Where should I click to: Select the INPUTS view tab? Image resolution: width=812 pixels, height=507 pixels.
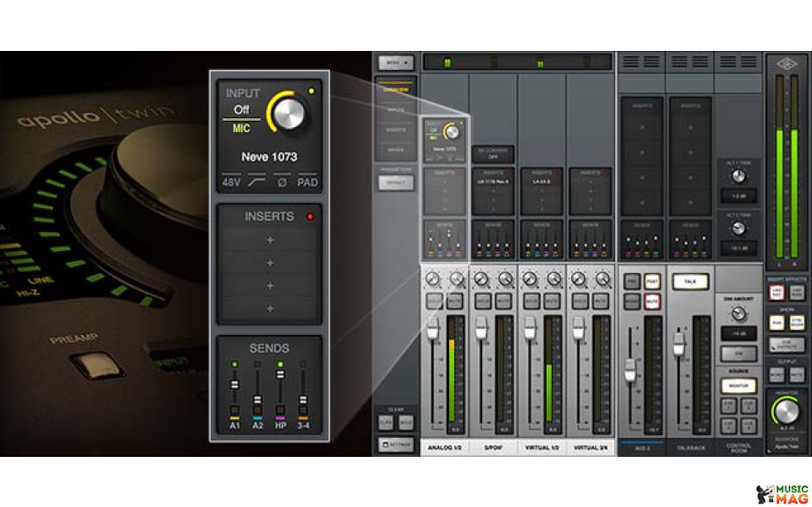[396, 110]
